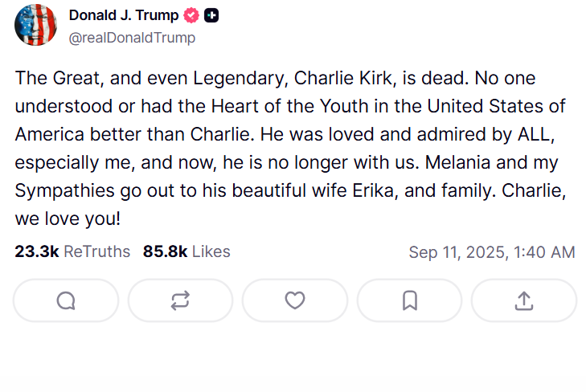Screen dimensions: 586x392
Task: Click the "ReTruths" label
Action: point(96,251)
